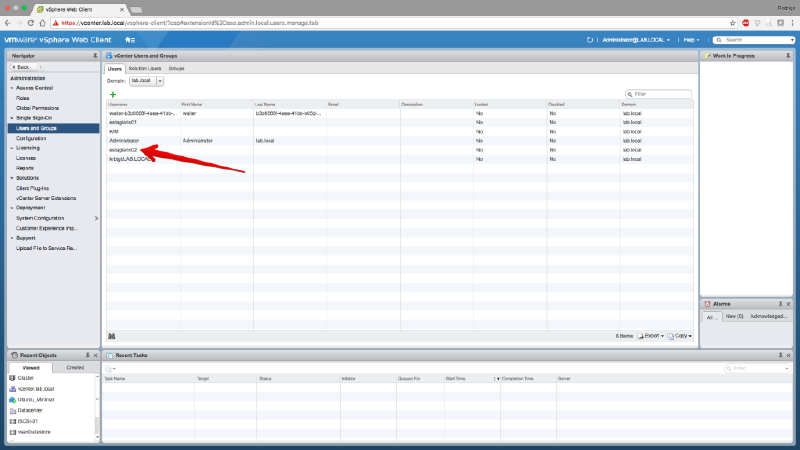800x450 pixels.
Task: Switch to the Groups tab
Action: 175,67
